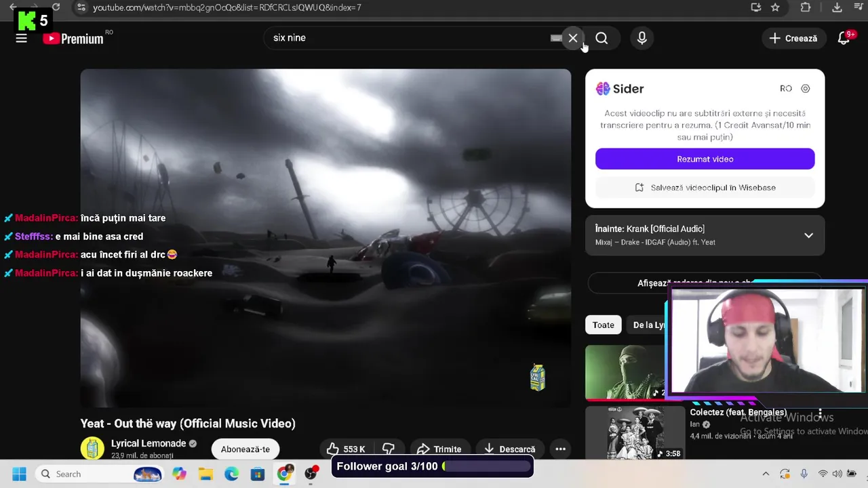Click the Ian channel name
868x488 pixels.
pyautogui.click(x=694, y=424)
